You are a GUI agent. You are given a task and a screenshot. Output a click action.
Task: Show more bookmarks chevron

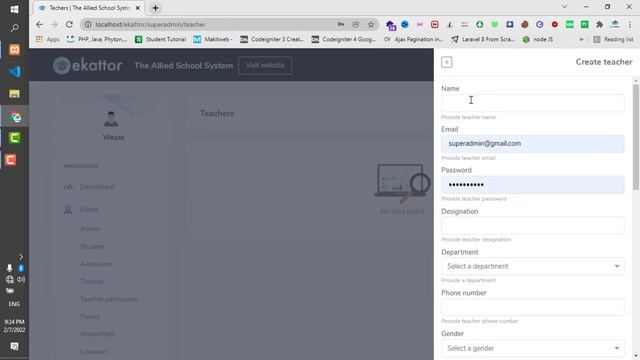pos(581,39)
